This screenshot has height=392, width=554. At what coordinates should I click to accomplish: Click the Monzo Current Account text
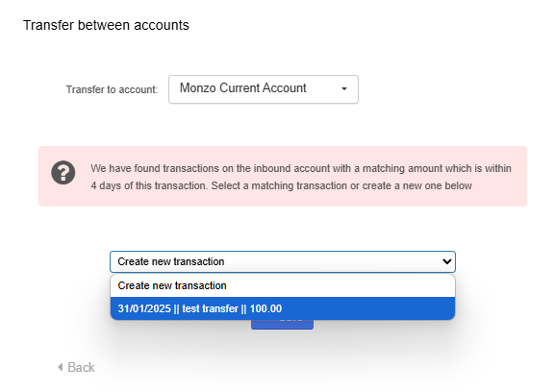242,87
